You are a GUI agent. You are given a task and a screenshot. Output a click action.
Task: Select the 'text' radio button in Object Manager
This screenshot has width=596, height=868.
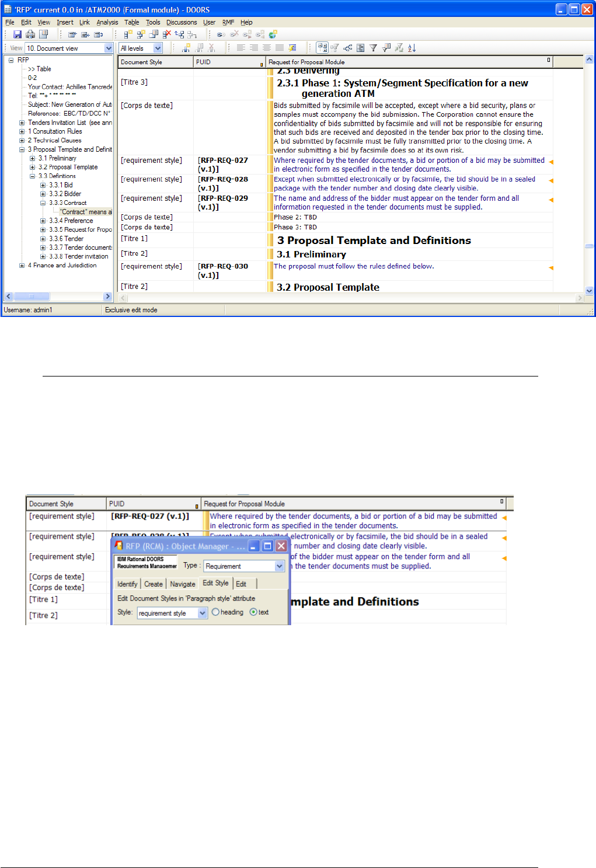(253, 612)
